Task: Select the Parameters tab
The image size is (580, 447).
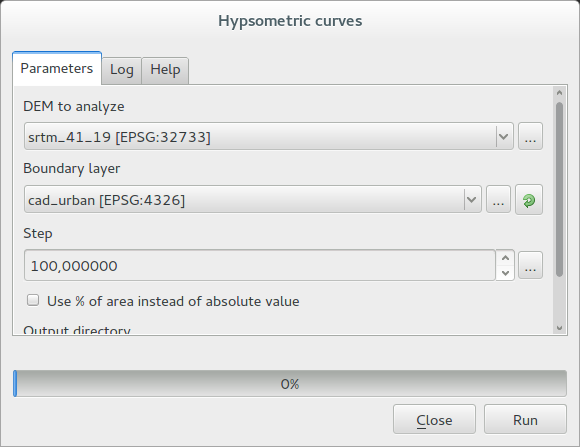Action: pyautogui.click(x=57, y=69)
